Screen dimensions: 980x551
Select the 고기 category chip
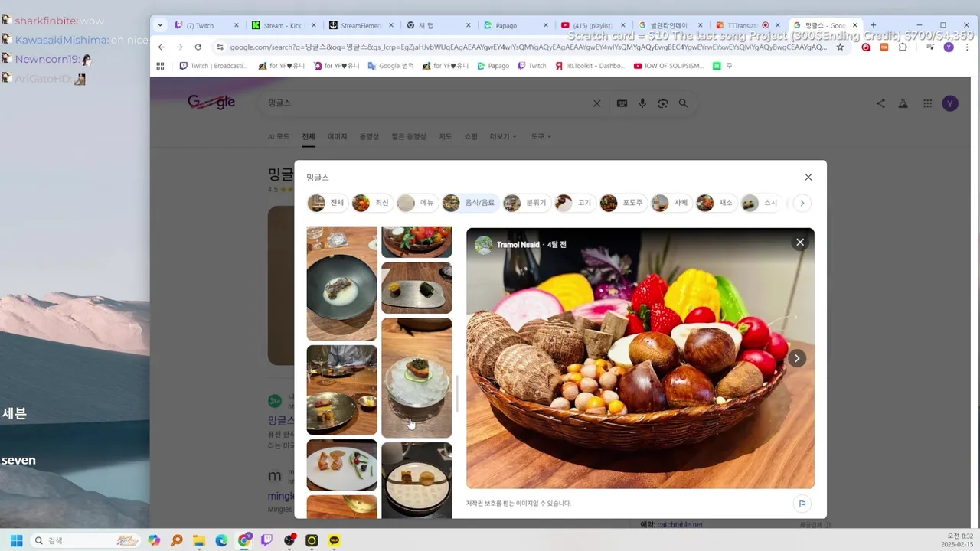(575, 203)
